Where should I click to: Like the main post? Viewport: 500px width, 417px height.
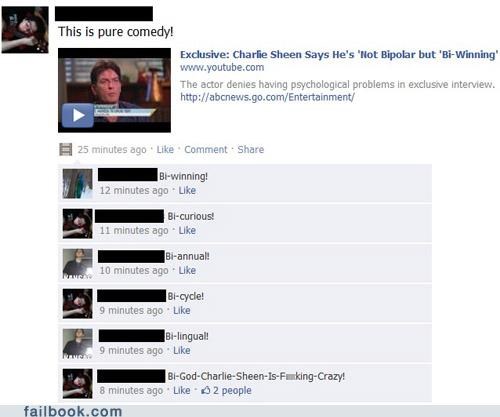[x=165, y=149]
